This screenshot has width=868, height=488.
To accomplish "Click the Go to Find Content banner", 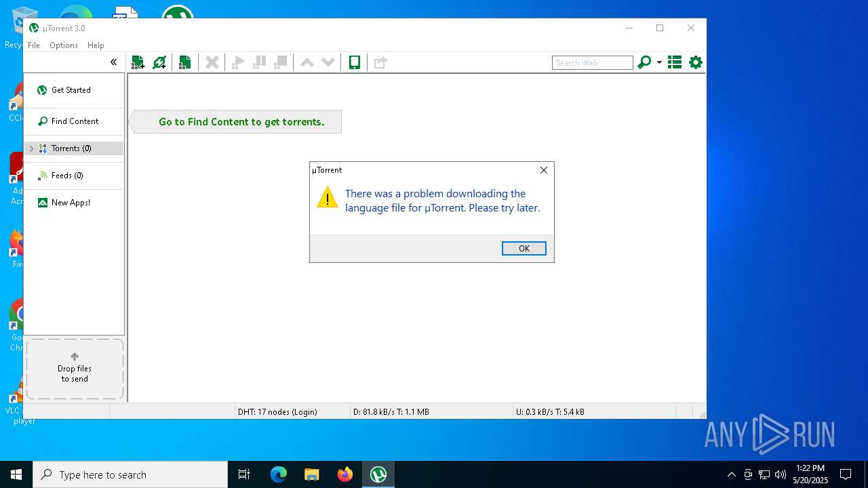I will 235,122.
